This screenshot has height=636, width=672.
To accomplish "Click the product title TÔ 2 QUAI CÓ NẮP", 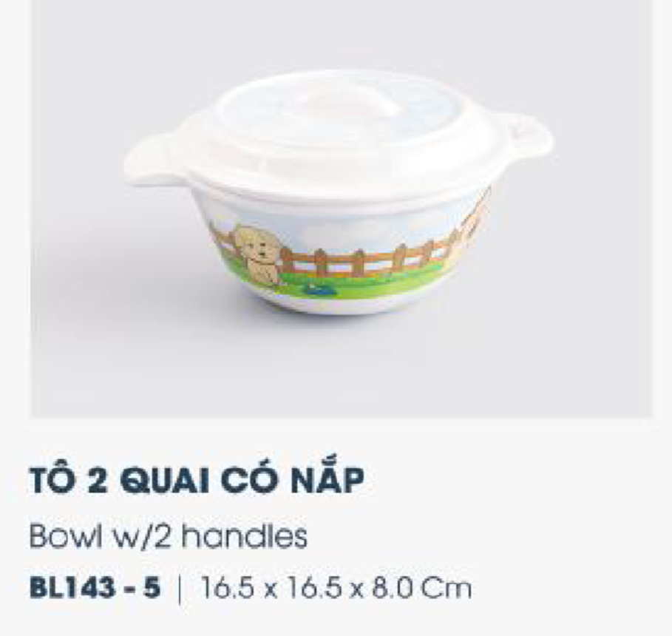I will pyautogui.click(x=197, y=480).
